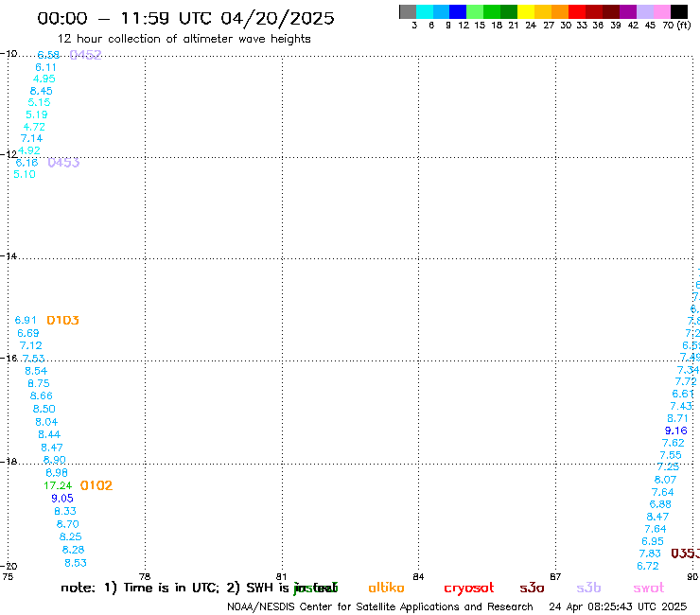
Task: Select the 4.92 reading near latitude -12
Action: 29,150
